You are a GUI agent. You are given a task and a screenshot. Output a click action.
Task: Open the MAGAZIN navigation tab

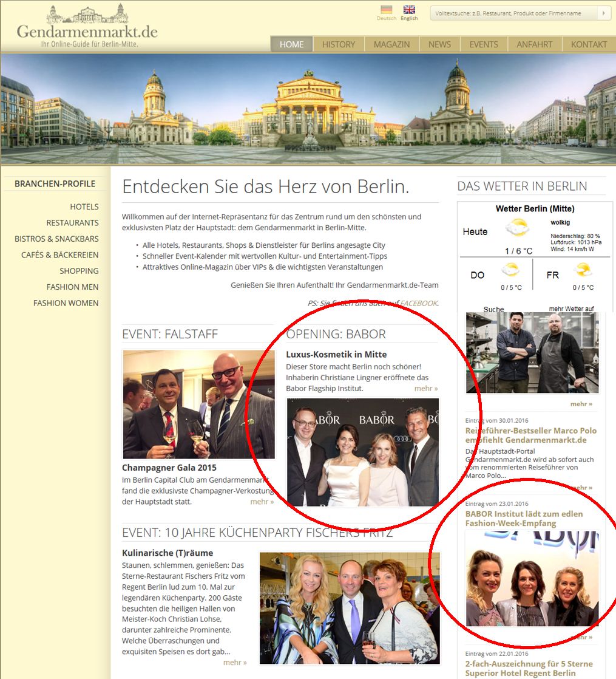391,44
